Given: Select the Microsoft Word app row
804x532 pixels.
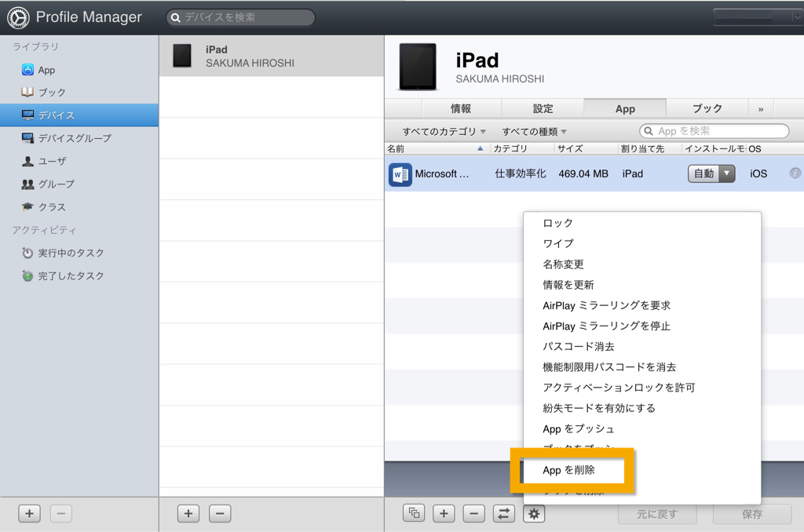Looking at the screenshot, I should [594, 173].
